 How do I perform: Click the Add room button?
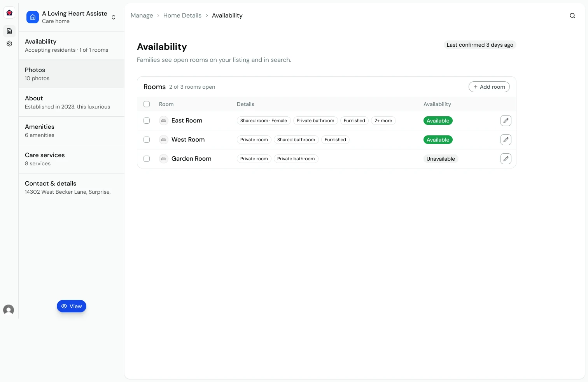click(x=489, y=87)
